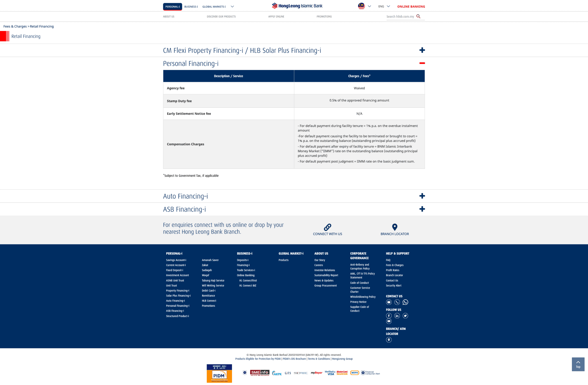Click the Waived value for Agency fee

point(359,88)
